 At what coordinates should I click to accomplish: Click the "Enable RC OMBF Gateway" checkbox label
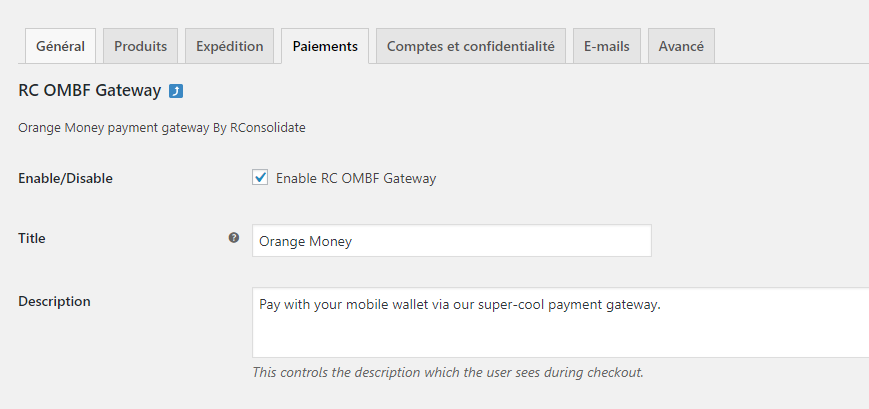356,178
